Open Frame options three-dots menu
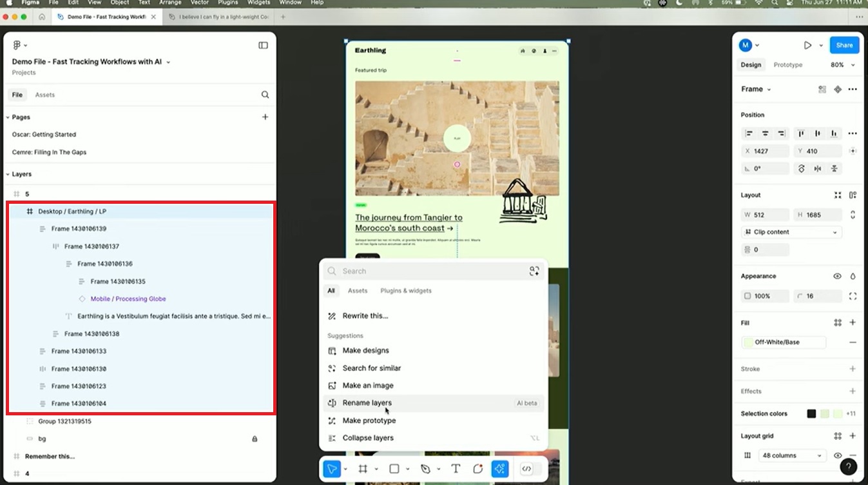 coord(853,89)
